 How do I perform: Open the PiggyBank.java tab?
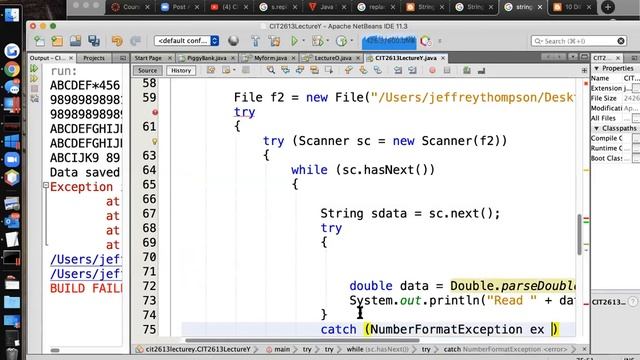[x=206, y=58]
